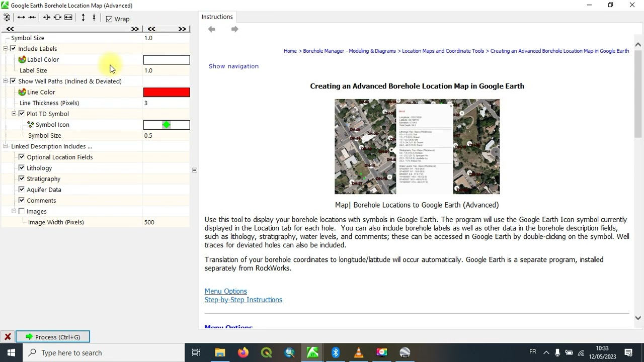
Task: Open the white Label Color swatch
Action: point(167,60)
